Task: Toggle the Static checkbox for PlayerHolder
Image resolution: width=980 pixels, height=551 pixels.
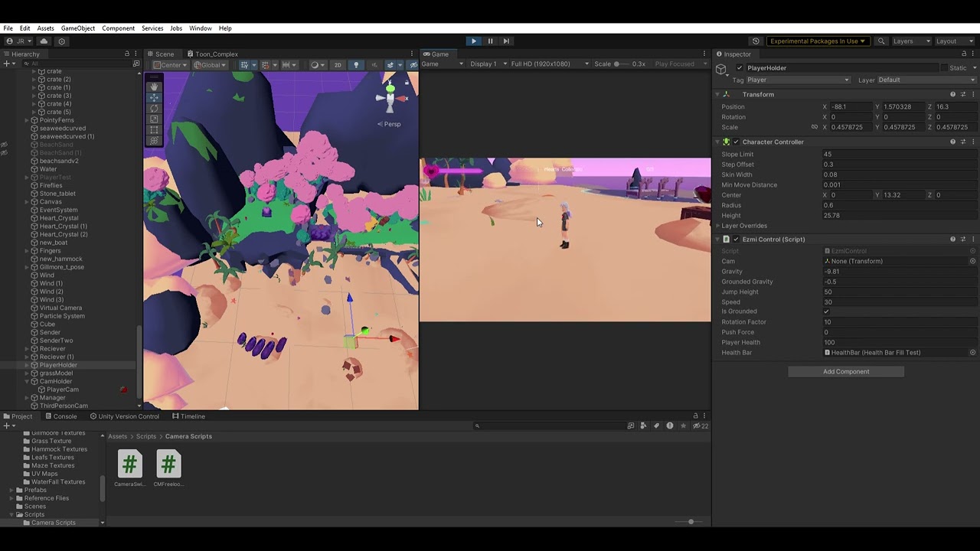Action: point(946,67)
